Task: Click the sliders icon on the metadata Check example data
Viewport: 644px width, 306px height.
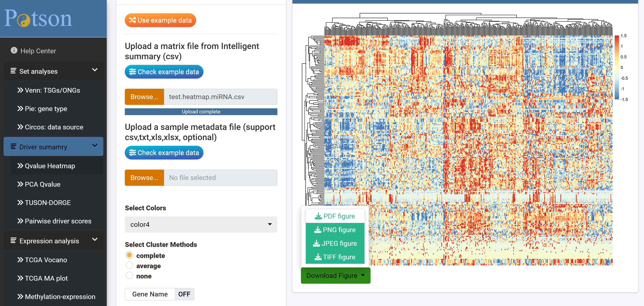Action: (x=132, y=153)
